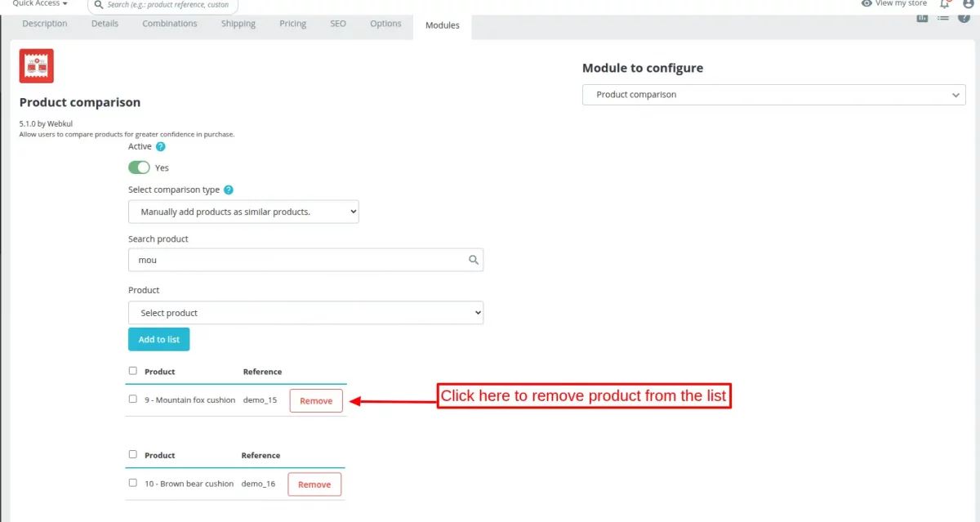Switch to the Pricing tab
980x522 pixels.
point(292,24)
